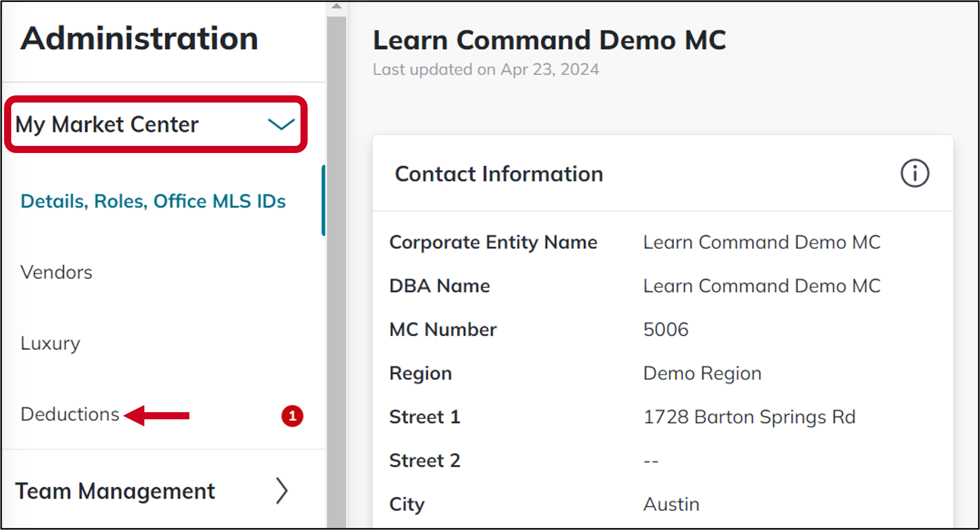Click the Austin city value
The width and height of the screenshot is (980, 530).
671,504
